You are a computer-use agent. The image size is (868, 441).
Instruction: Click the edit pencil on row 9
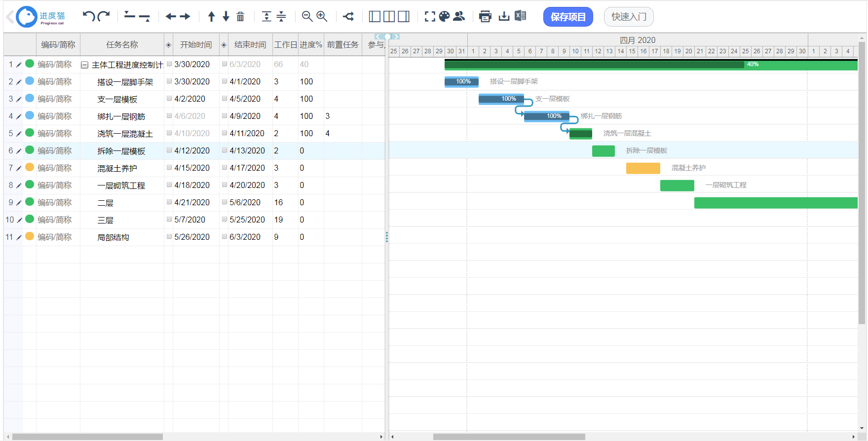coord(19,203)
